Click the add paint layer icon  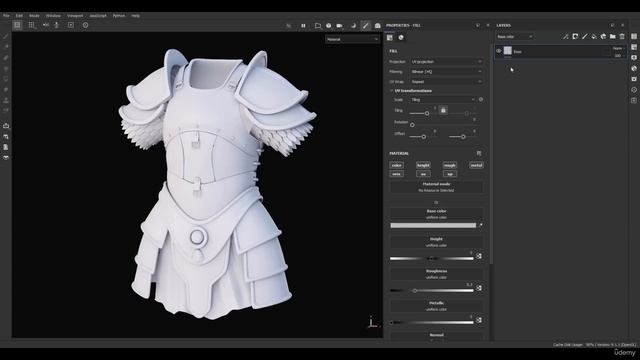point(584,37)
